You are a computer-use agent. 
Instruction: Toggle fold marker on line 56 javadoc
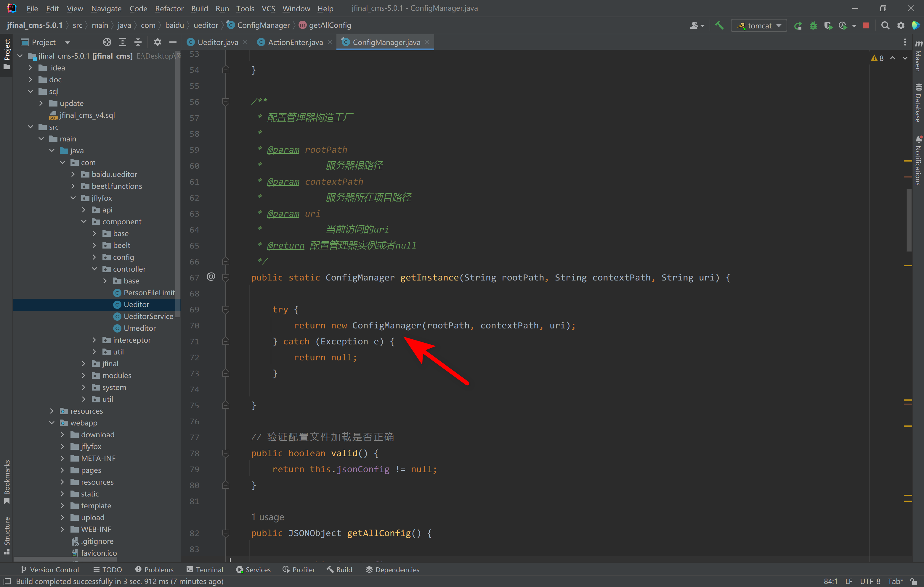pyautogui.click(x=226, y=102)
